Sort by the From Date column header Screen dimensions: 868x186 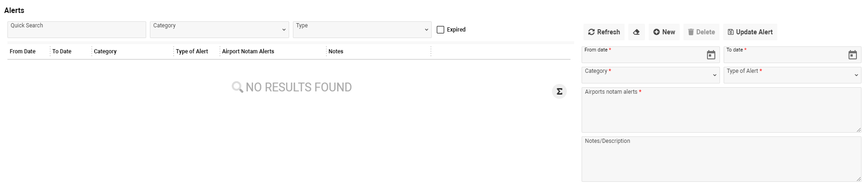(23, 51)
